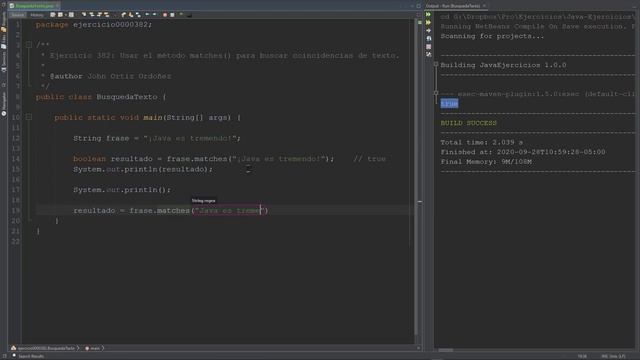Open the Projects panel from left sidebar

tap(4, 22)
